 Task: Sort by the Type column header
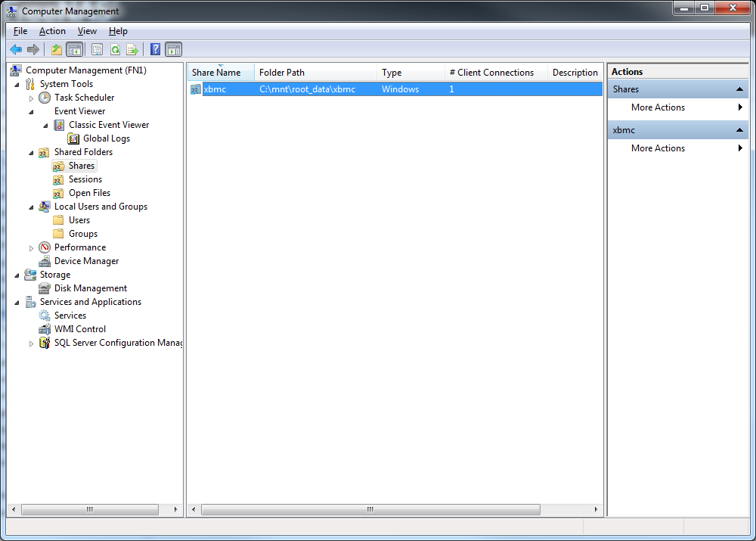pos(411,73)
